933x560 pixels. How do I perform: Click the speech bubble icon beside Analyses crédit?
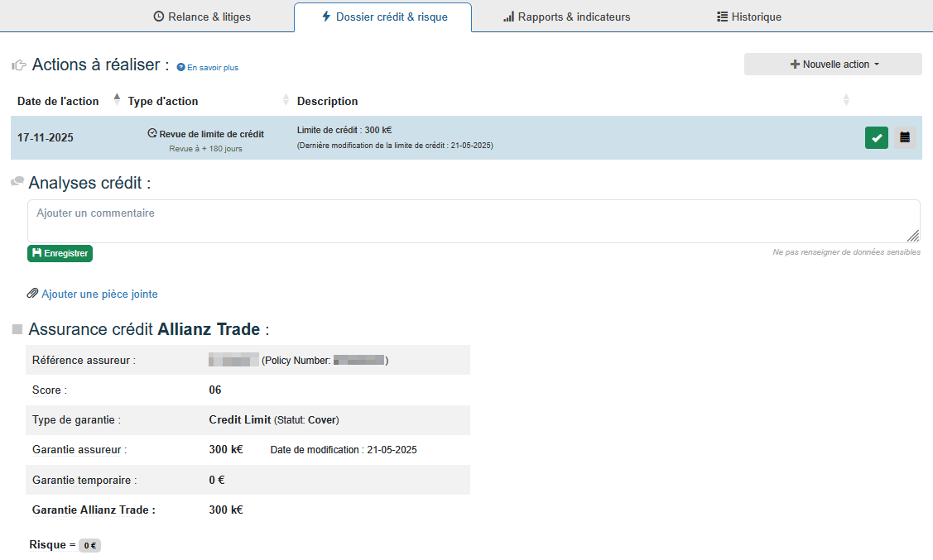coord(16,180)
